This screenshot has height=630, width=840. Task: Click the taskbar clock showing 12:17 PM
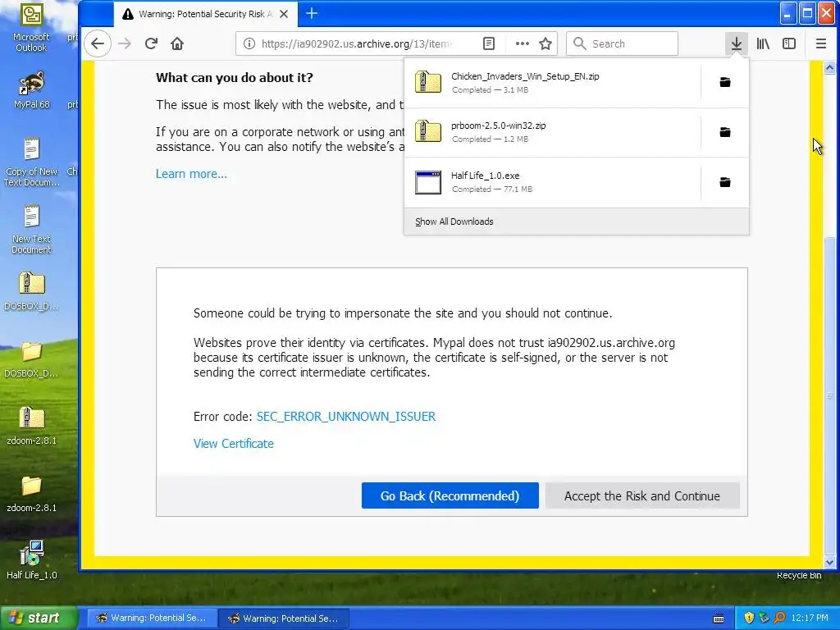(810, 619)
